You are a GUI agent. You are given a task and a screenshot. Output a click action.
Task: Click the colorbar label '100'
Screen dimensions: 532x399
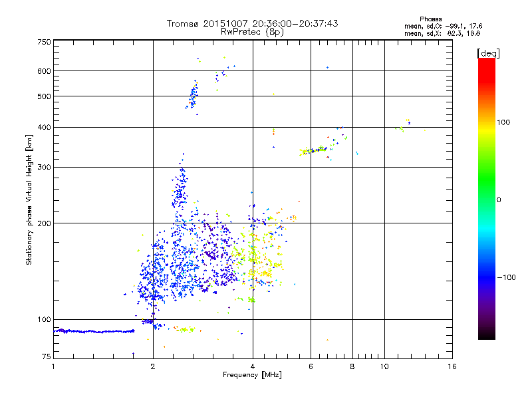[x=503, y=122]
